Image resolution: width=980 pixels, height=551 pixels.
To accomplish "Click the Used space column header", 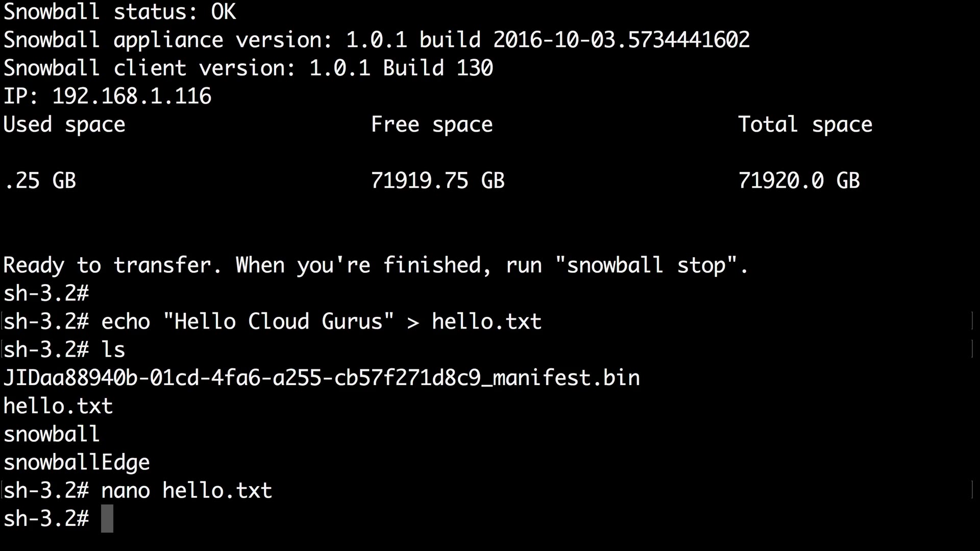I will [64, 124].
